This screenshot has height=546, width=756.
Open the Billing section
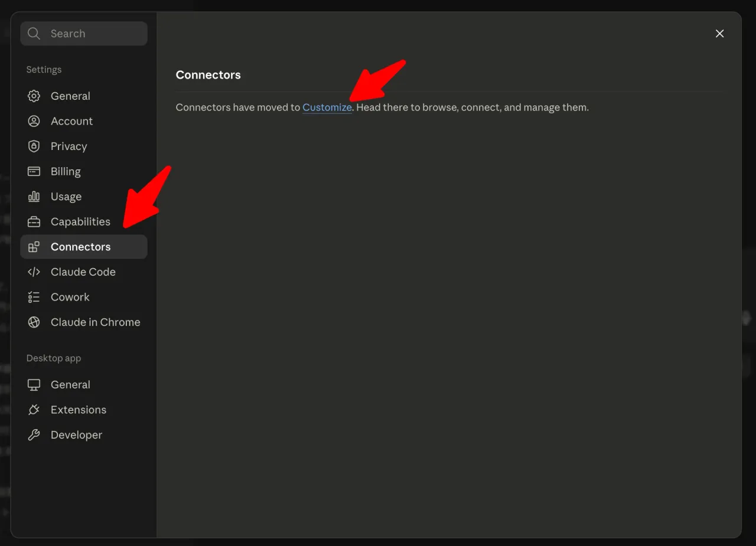pyautogui.click(x=84, y=171)
